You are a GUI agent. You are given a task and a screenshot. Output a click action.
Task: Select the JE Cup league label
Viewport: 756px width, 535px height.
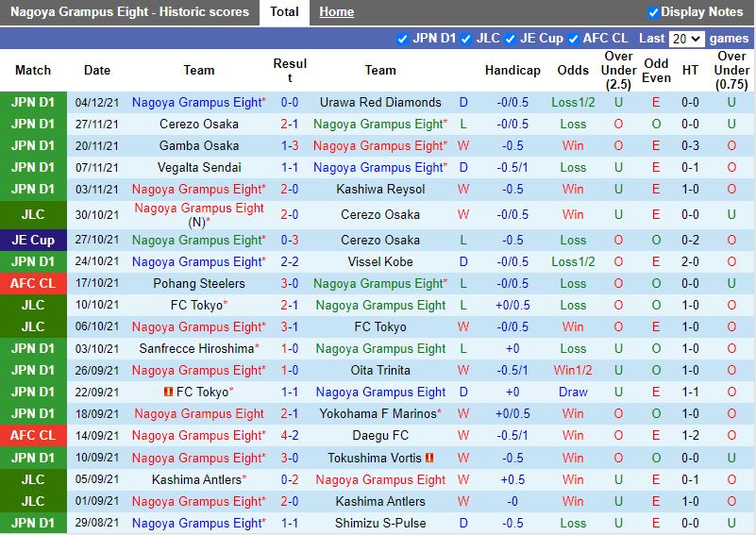click(x=33, y=240)
